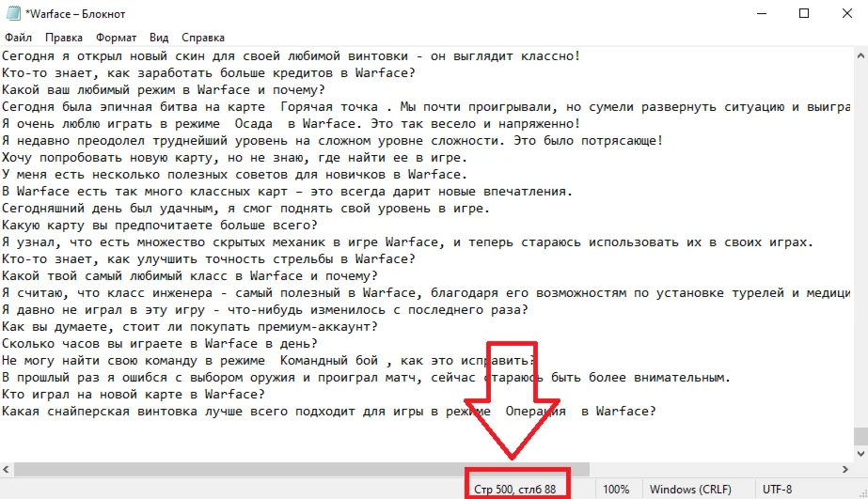Click line 'Я узнал, что есть множество скрытых механик'
868x499 pixels.
407,242
